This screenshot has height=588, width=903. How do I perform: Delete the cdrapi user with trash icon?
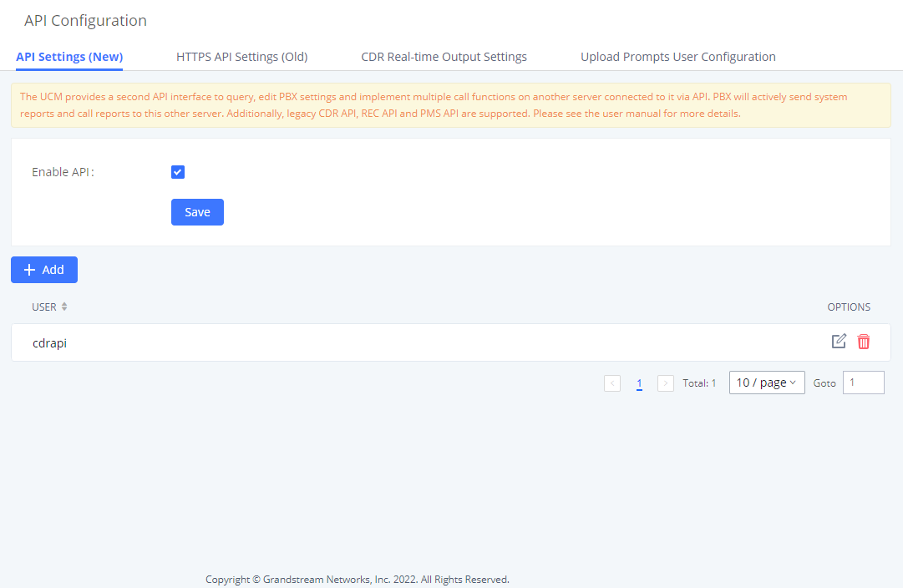tap(863, 342)
